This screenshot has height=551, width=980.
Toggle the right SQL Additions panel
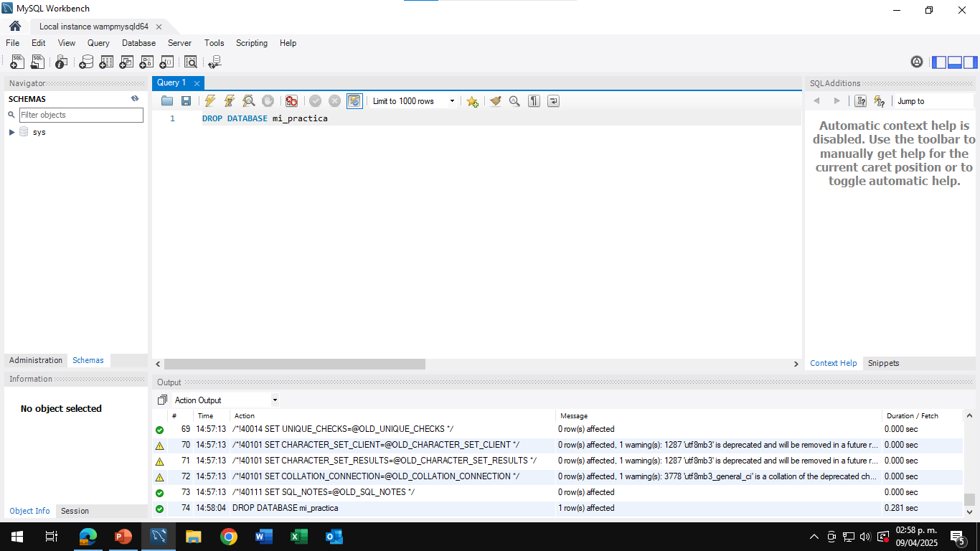(970, 62)
